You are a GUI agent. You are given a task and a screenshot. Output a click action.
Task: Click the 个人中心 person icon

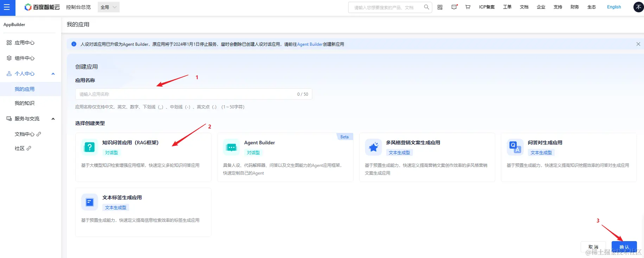(9, 74)
